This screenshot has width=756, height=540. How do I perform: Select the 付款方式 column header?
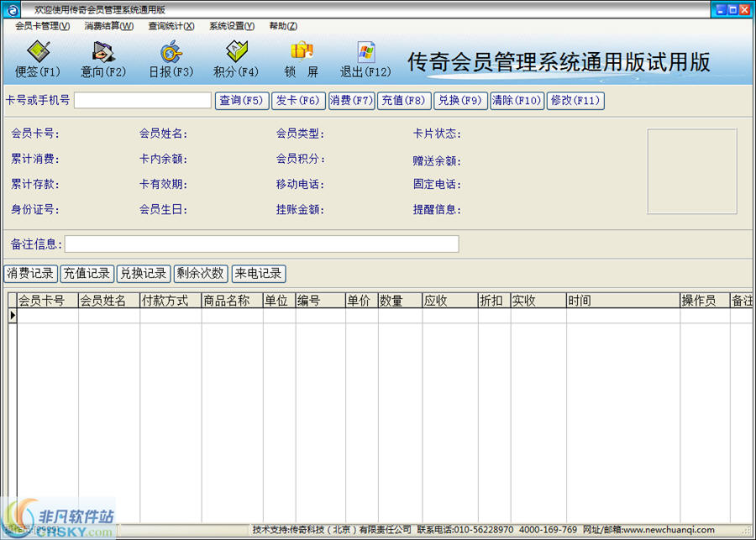171,301
